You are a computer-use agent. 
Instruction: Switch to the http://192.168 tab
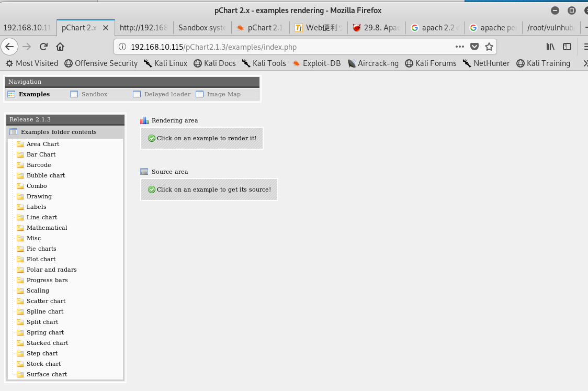[144, 28]
